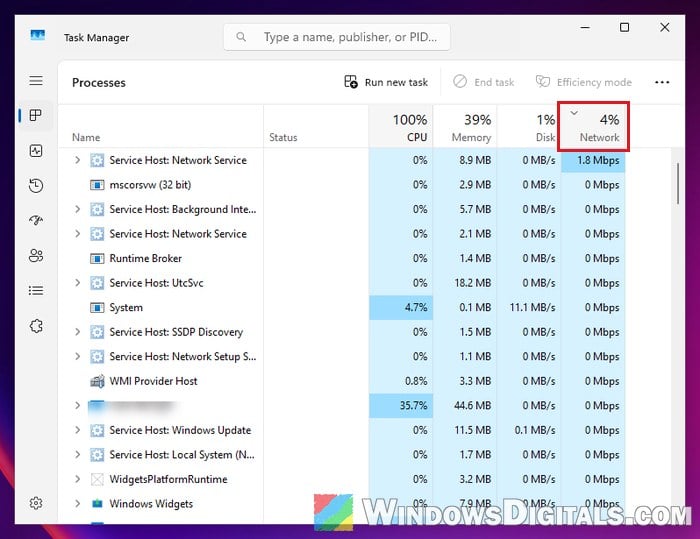Click the Service Host: UtcSvc gear icon
700x539 pixels.
point(97,283)
